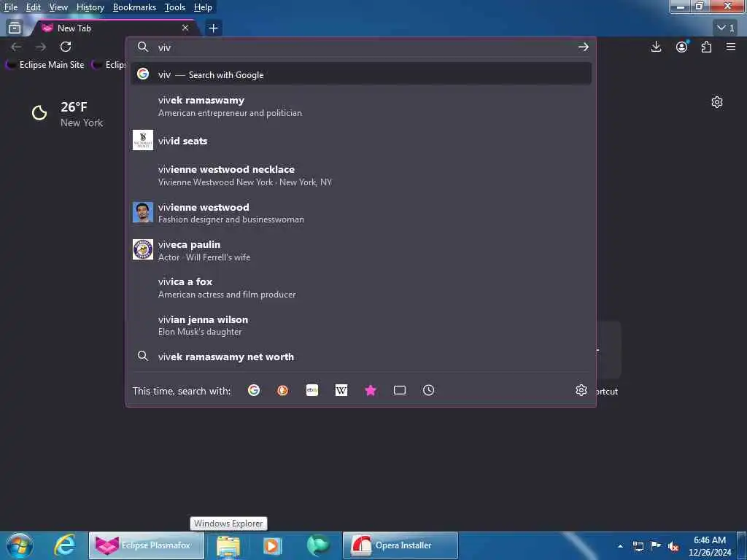Search open tabs using tab icon
Image resolution: width=747 pixels, height=560 pixels.
pyautogui.click(x=400, y=391)
